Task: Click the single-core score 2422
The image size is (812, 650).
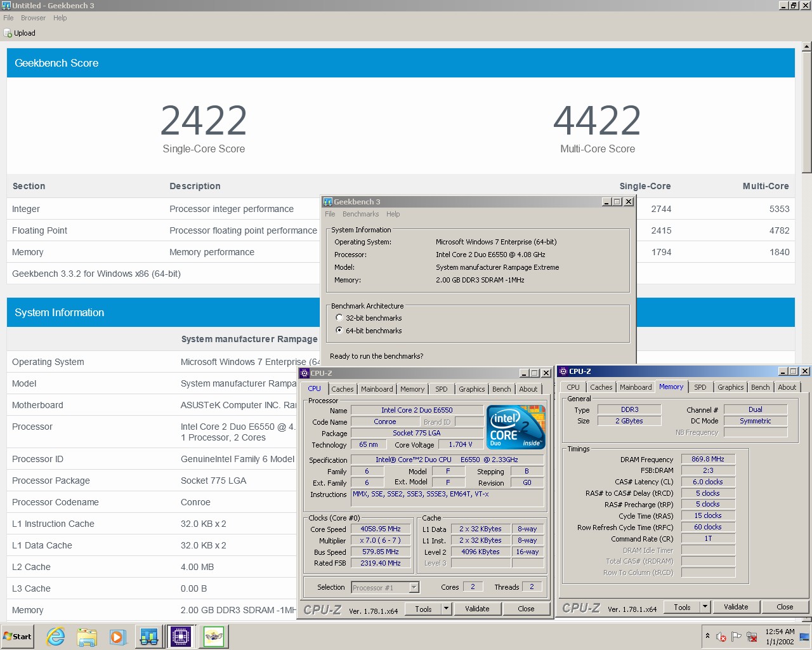Action: click(204, 121)
